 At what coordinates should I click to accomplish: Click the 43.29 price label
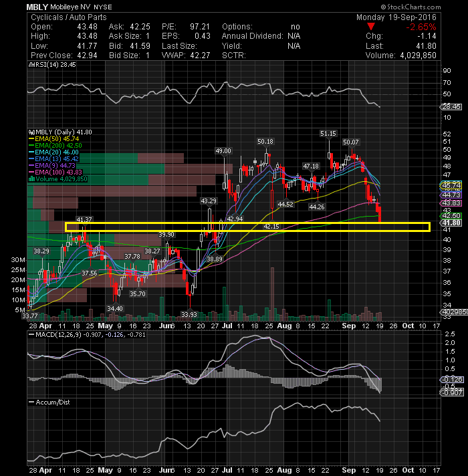(209, 201)
